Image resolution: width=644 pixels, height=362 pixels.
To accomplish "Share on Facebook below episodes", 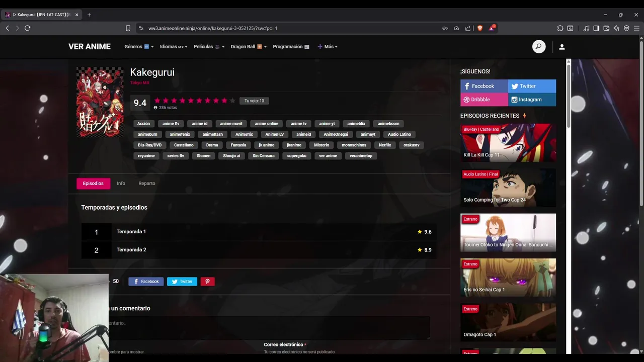I will [x=146, y=282].
